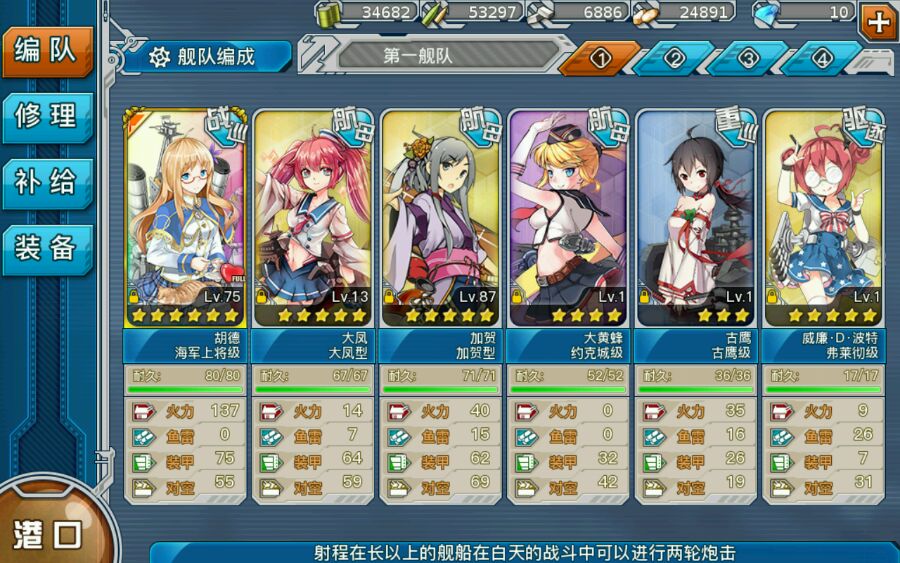This screenshot has height=563, width=900.
Task: Open the 装备 equipment menu
Action: tap(47, 250)
